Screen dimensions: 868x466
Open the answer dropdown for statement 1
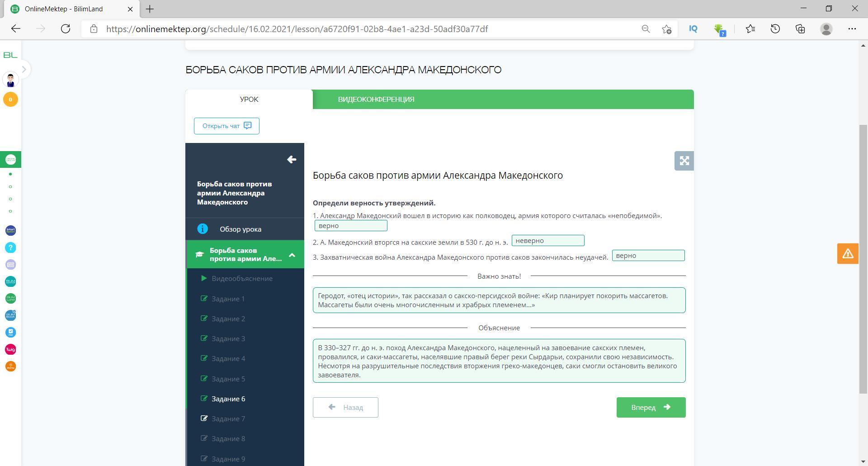[x=351, y=226]
